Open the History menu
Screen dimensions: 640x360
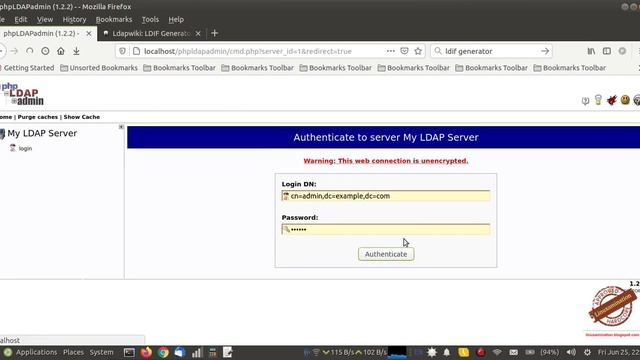point(74,19)
